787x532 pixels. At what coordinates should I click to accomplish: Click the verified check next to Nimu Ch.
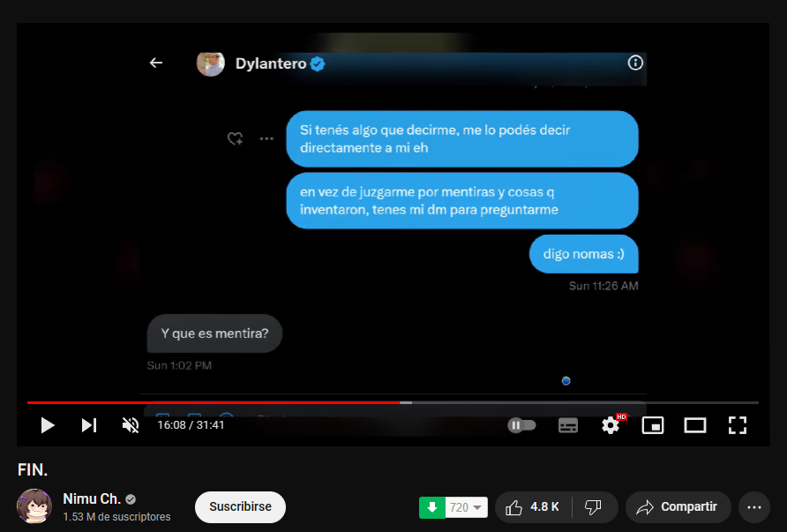click(x=131, y=499)
